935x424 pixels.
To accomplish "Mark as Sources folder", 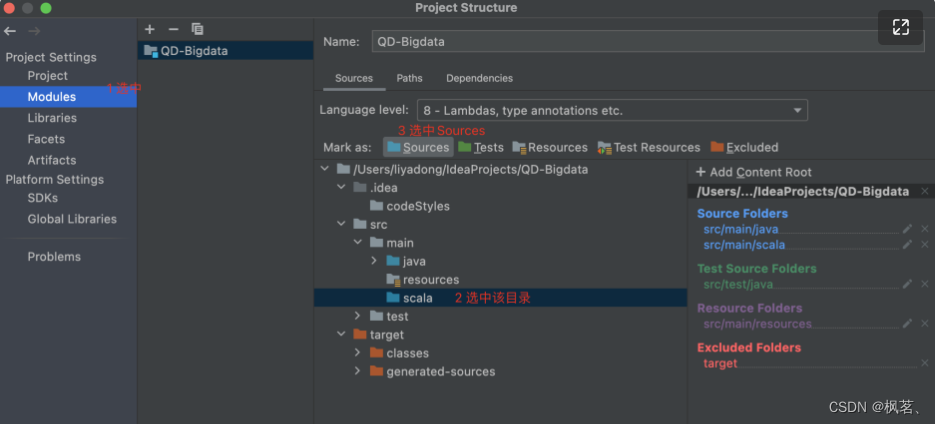I will 418,147.
